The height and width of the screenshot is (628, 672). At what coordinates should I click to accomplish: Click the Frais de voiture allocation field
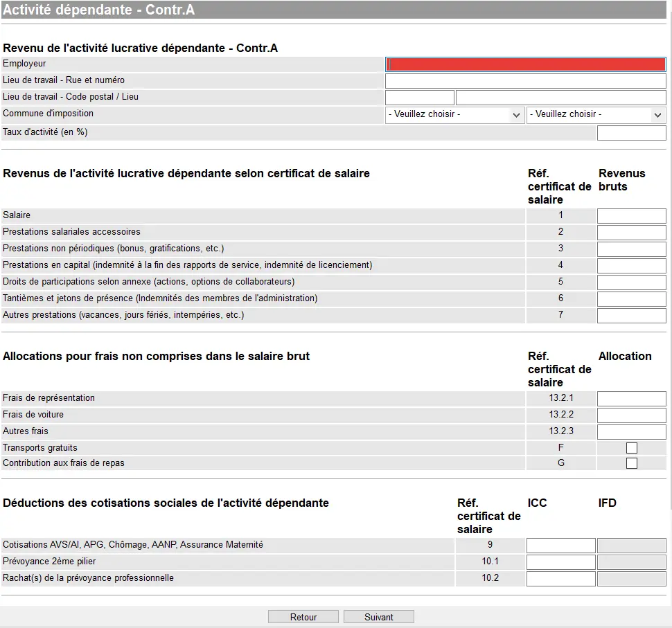click(x=631, y=415)
